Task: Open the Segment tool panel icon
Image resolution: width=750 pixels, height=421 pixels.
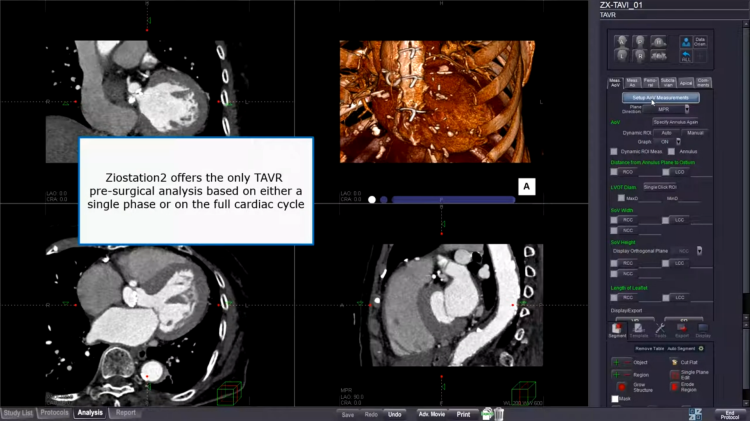Action: [617, 330]
